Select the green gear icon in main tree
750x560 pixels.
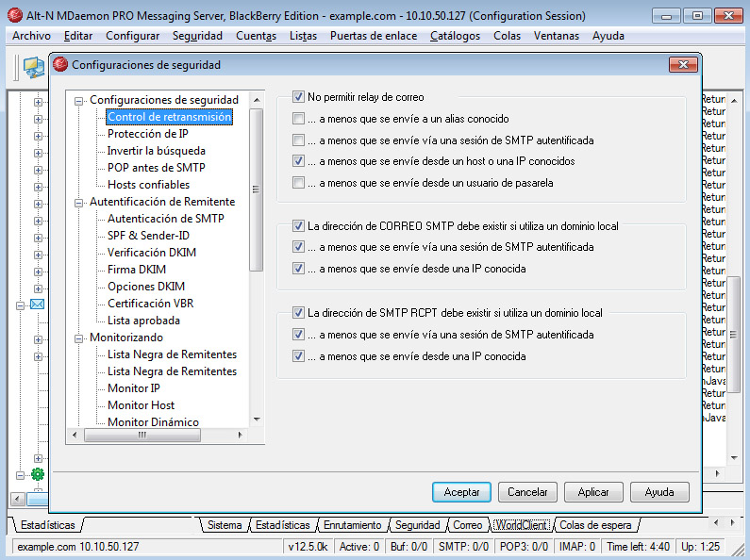click(38, 474)
